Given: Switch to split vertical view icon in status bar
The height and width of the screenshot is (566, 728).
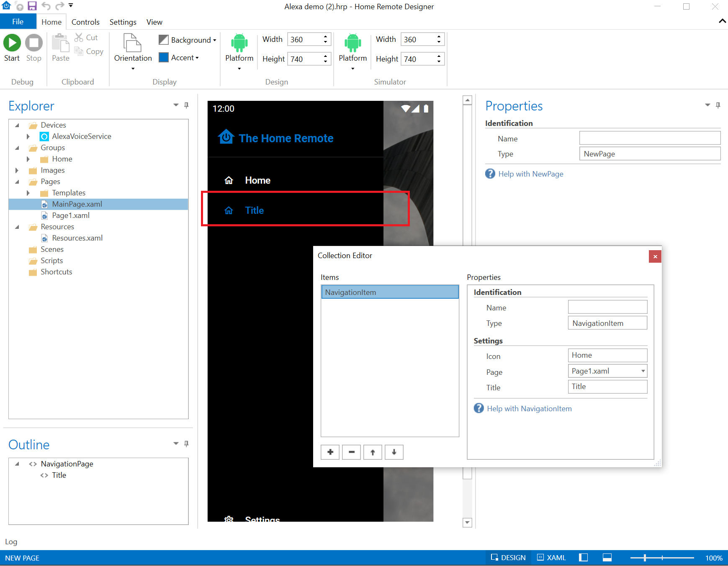Looking at the screenshot, I should (583, 557).
